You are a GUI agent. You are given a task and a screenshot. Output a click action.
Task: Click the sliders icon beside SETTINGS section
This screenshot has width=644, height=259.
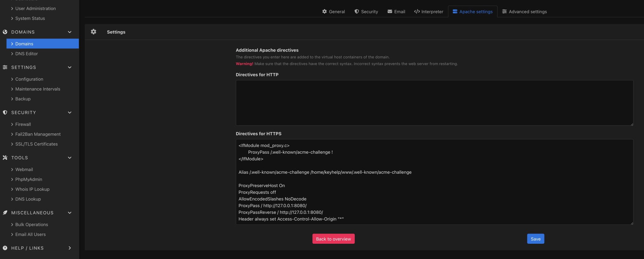[5, 67]
